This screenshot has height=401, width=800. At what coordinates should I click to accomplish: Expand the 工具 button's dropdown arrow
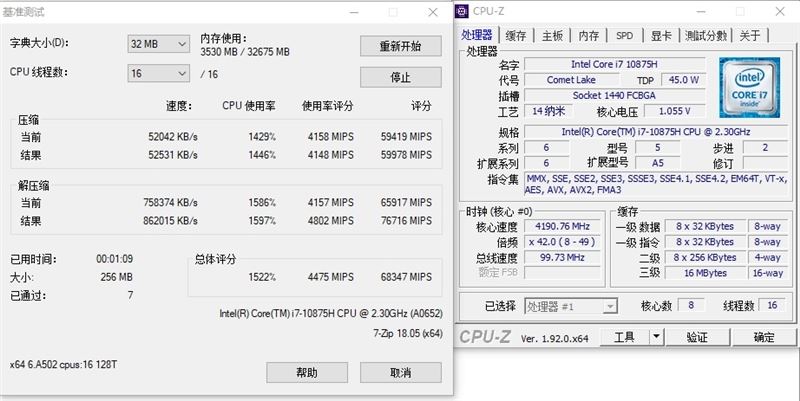click(656, 337)
